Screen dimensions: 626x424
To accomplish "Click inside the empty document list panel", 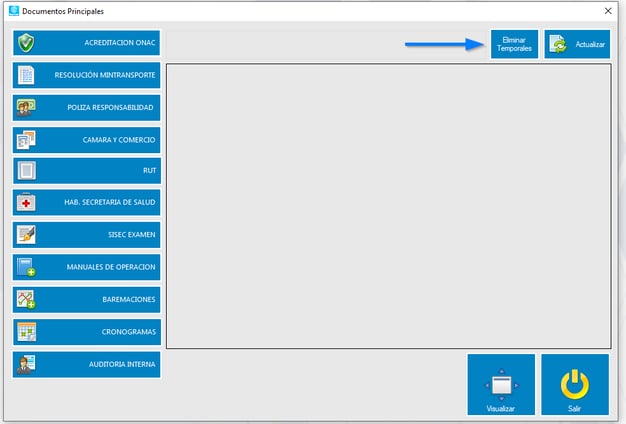I will (387, 205).
